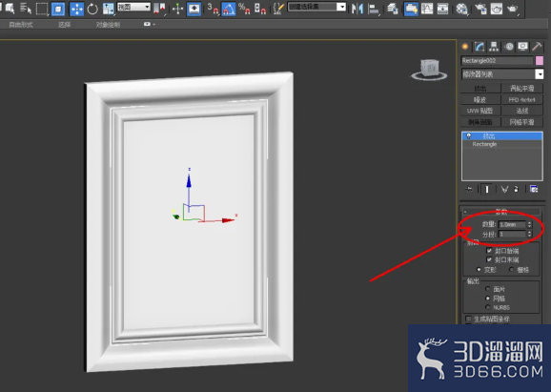Switch to the Display command panel tab
Viewport: 551px width, 392px height.
coord(523,47)
